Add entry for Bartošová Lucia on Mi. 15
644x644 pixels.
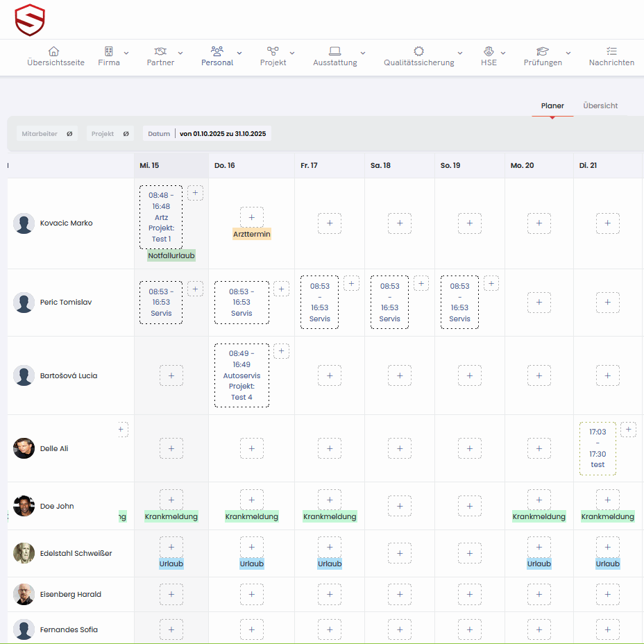point(171,375)
